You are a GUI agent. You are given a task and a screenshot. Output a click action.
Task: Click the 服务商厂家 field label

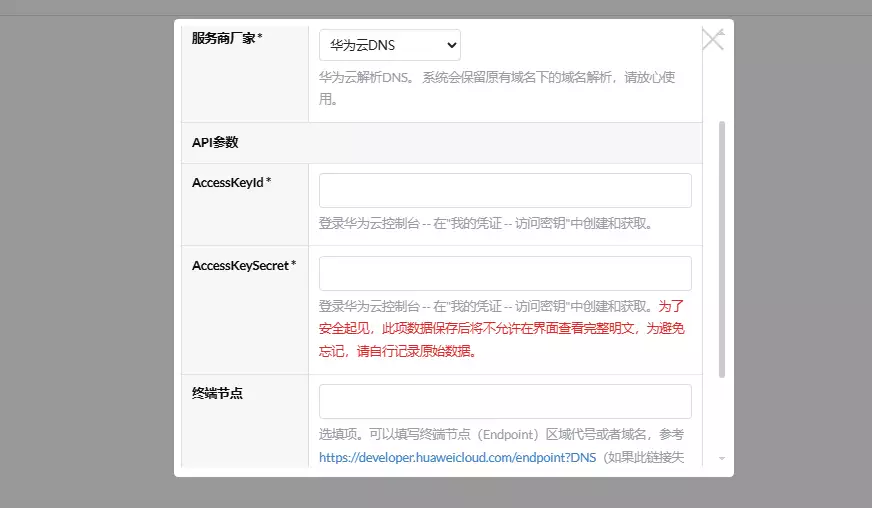pos(226,38)
